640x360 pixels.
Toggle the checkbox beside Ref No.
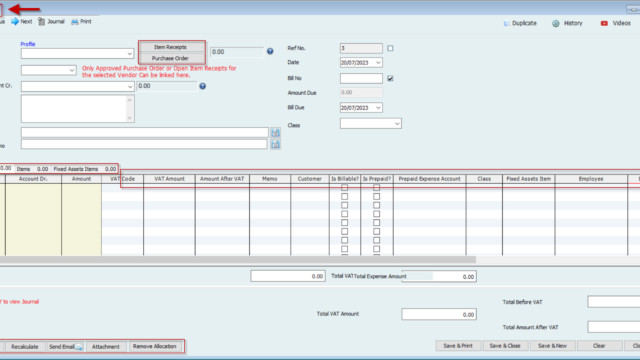pos(390,48)
